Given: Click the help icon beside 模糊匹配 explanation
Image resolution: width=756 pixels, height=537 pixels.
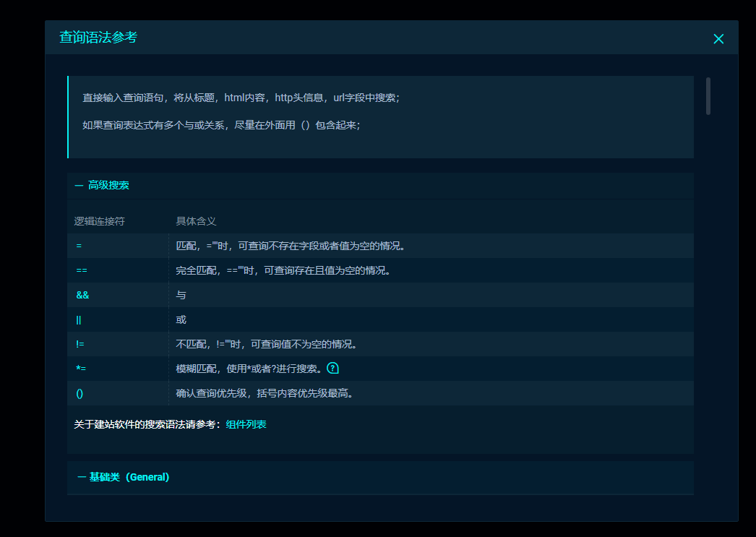Looking at the screenshot, I should pyautogui.click(x=332, y=368).
